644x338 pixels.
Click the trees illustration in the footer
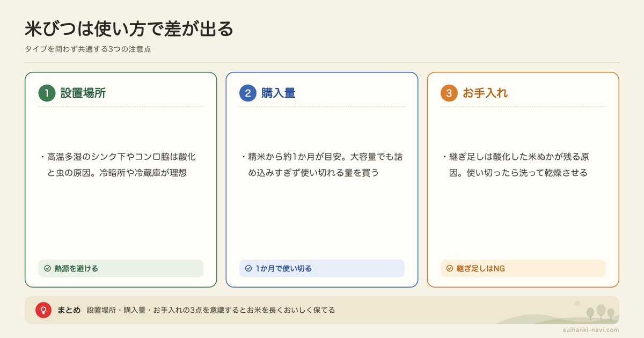click(x=600, y=312)
